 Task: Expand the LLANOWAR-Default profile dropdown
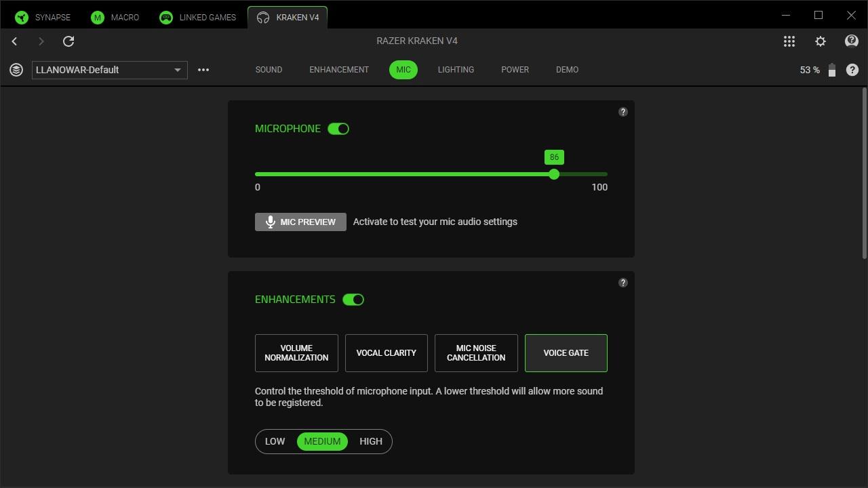(110, 70)
